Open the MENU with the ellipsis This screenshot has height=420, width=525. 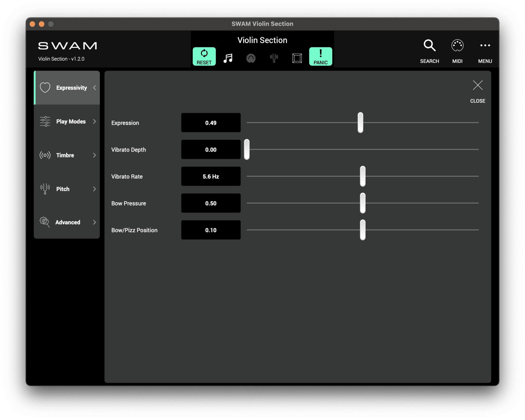pos(485,45)
